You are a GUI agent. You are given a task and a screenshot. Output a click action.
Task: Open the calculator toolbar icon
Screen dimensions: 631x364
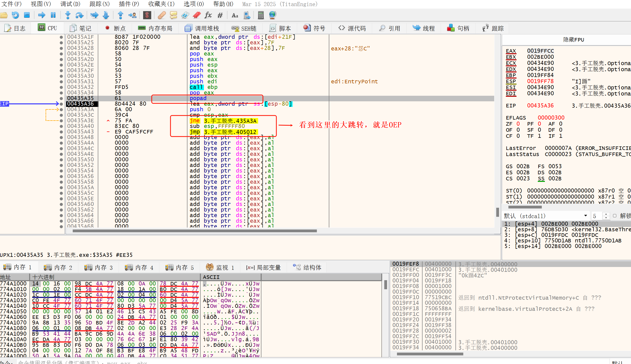click(261, 15)
